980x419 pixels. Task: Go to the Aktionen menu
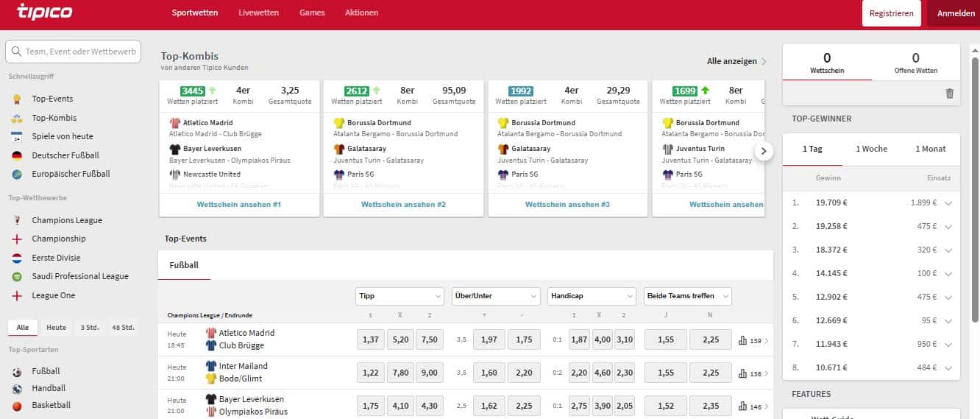[x=362, y=13]
